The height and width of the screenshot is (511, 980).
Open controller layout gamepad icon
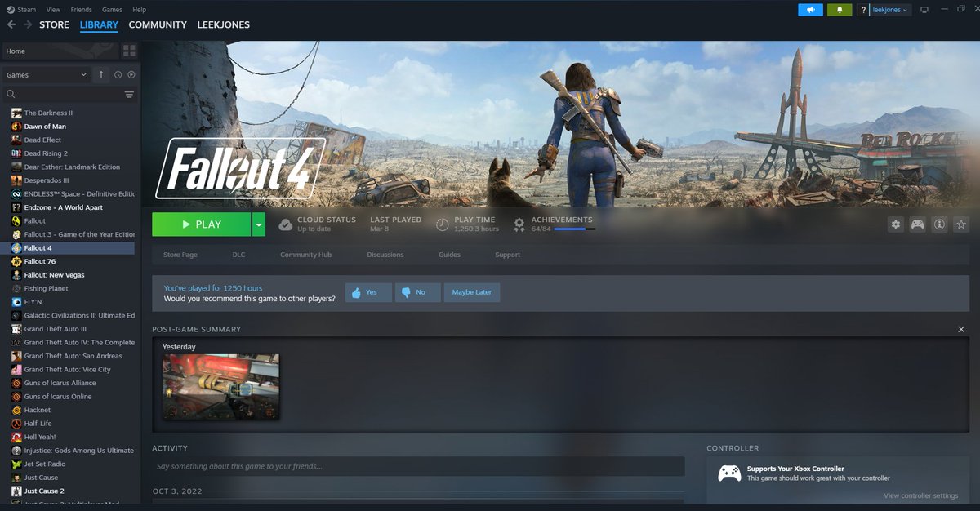(918, 224)
